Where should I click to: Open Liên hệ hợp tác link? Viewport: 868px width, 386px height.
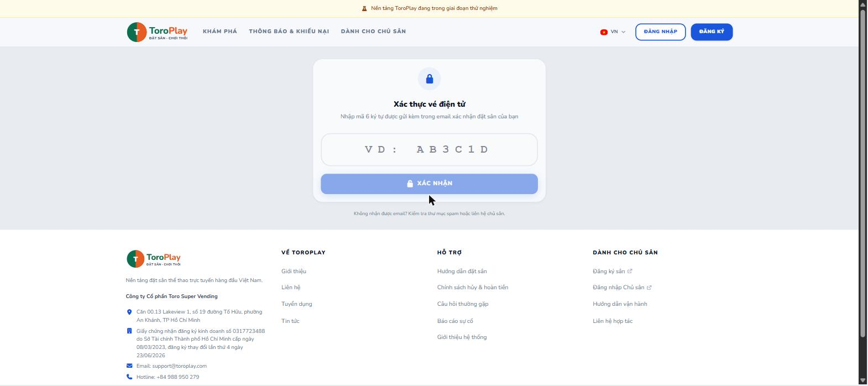point(613,321)
